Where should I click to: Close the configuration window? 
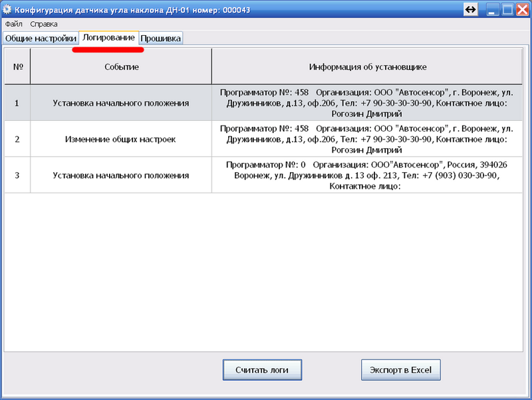(x=523, y=9)
